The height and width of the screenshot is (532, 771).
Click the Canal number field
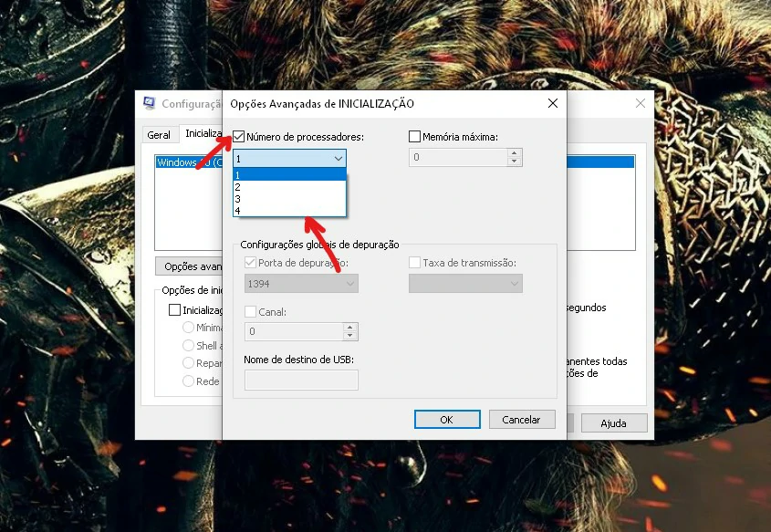point(294,331)
